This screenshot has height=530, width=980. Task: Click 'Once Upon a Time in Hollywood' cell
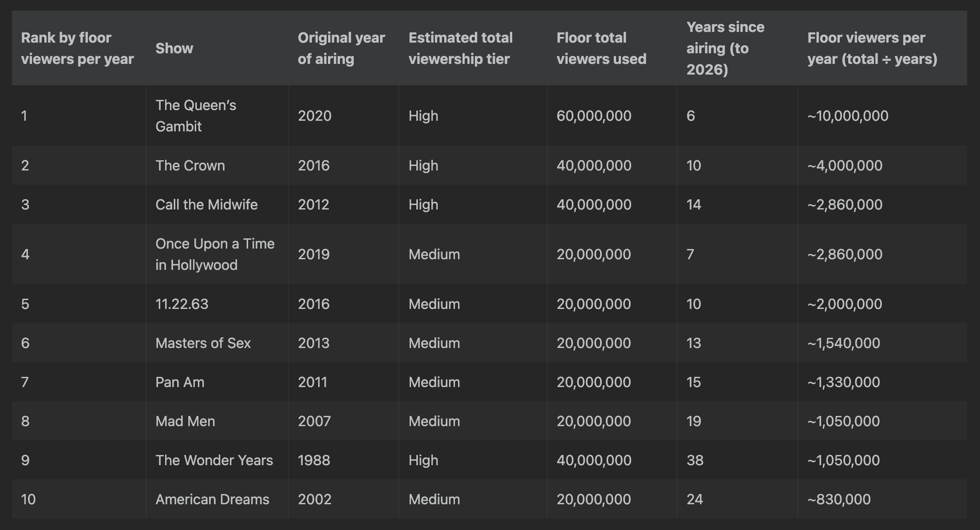click(215, 254)
